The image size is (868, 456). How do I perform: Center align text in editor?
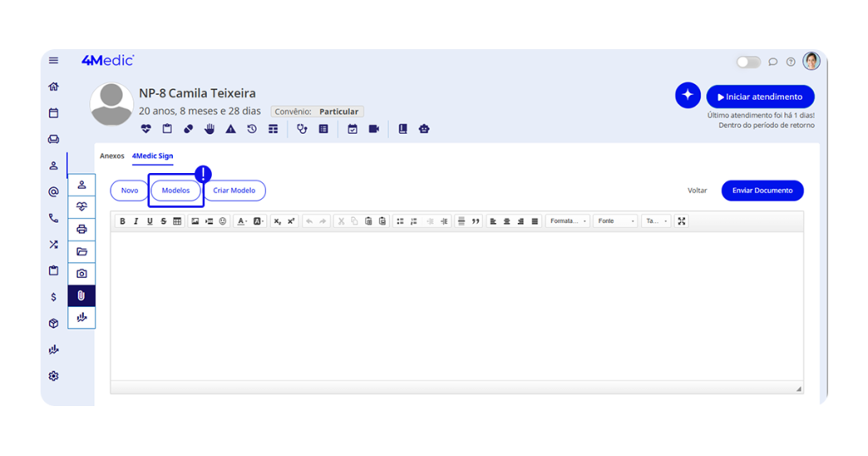tap(507, 221)
